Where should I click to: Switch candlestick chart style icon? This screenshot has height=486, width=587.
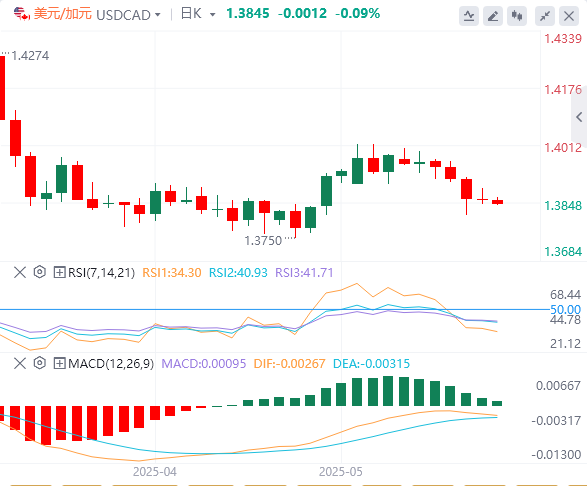(517, 16)
